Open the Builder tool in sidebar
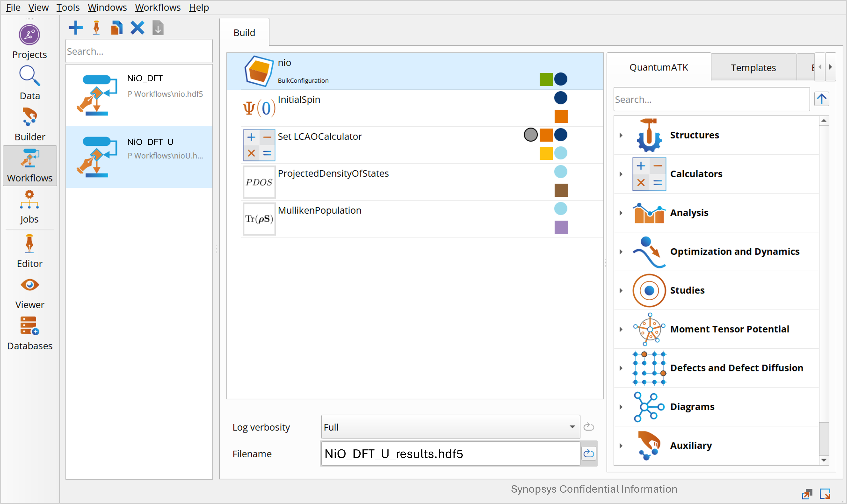This screenshot has width=847, height=504. pyautogui.click(x=30, y=117)
